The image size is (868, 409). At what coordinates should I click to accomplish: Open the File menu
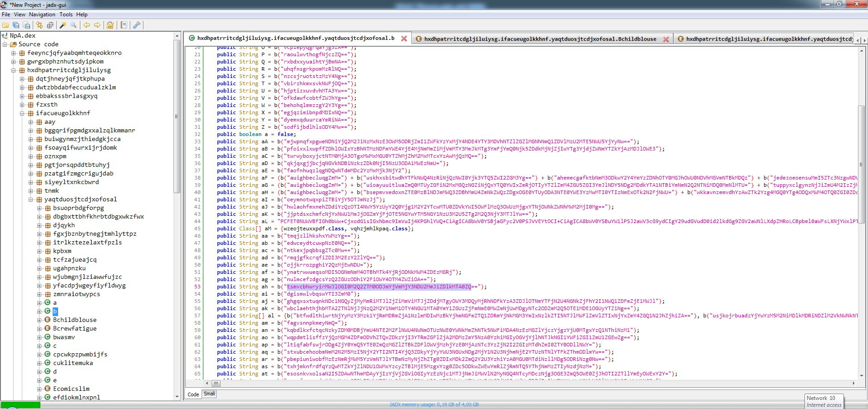6,15
